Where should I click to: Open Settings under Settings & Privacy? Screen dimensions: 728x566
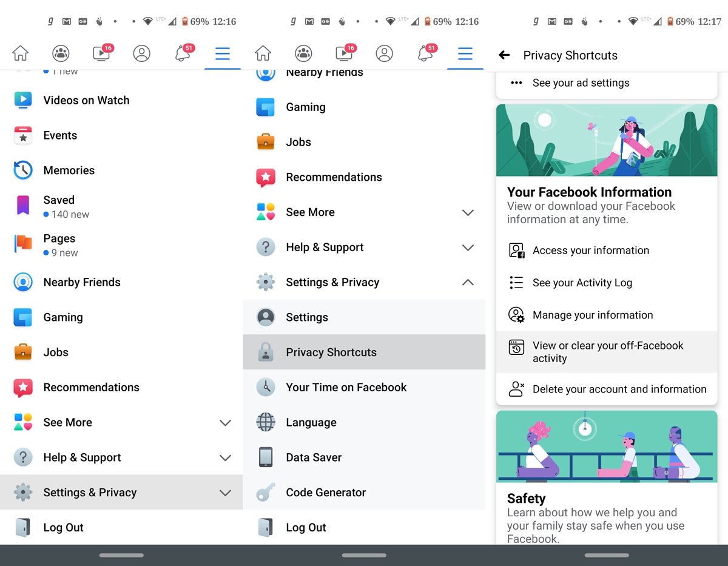pos(364,317)
